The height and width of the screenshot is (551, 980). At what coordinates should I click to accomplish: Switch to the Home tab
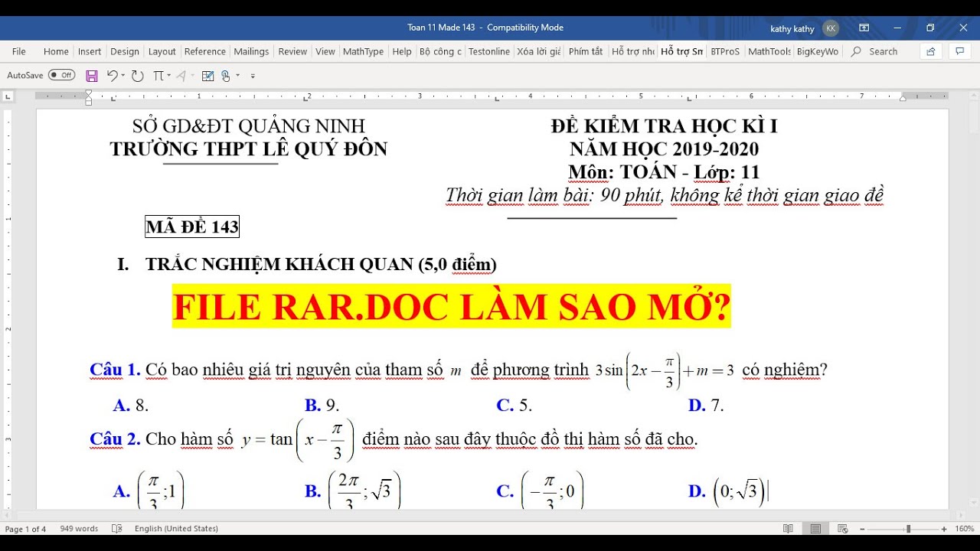click(56, 51)
